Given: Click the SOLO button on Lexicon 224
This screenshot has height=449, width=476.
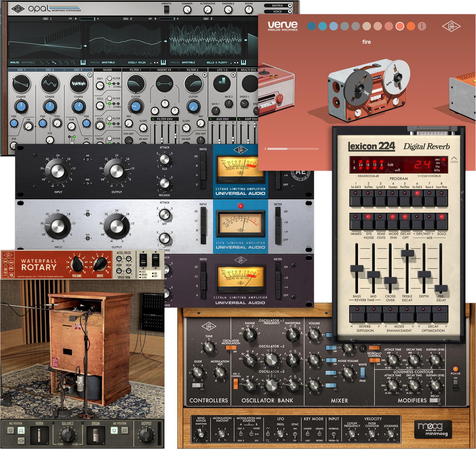Looking at the screenshot, I should coord(441,221).
